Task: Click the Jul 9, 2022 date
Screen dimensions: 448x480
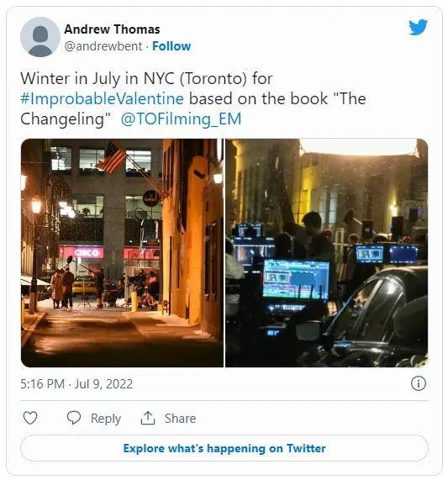Action: (103, 384)
